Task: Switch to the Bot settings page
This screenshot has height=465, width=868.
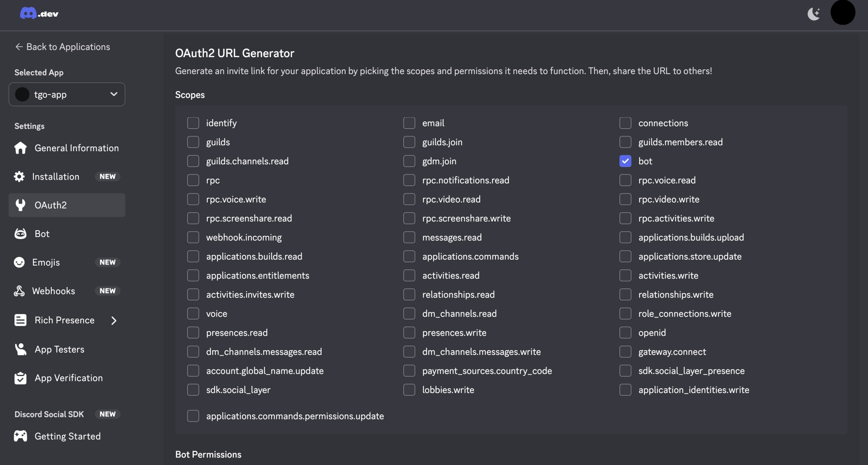Action: pos(42,233)
